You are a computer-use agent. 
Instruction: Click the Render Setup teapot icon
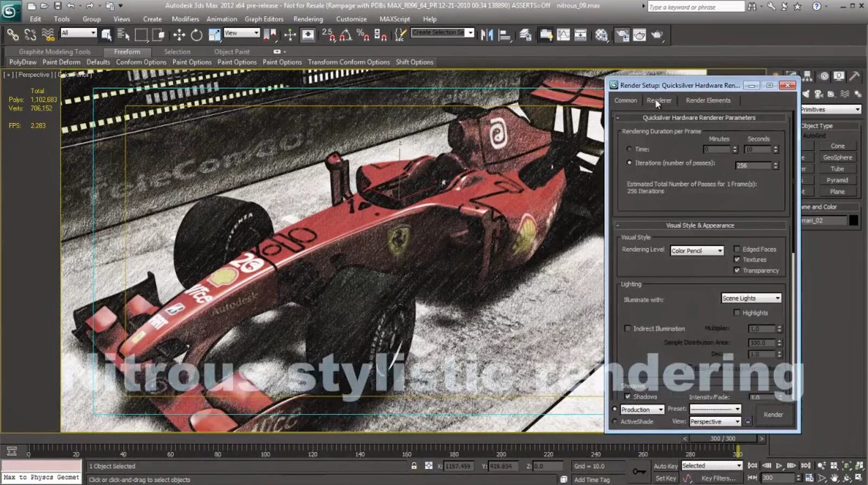[622, 35]
